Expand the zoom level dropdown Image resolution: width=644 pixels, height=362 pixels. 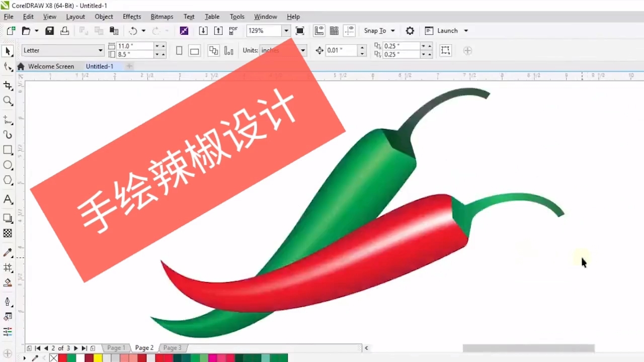(286, 31)
